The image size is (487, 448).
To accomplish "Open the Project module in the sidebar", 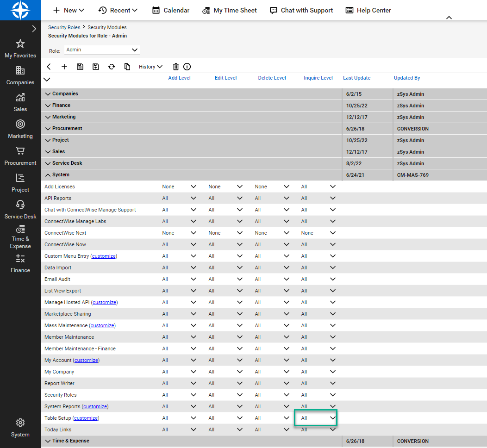I will pyautogui.click(x=20, y=183).
